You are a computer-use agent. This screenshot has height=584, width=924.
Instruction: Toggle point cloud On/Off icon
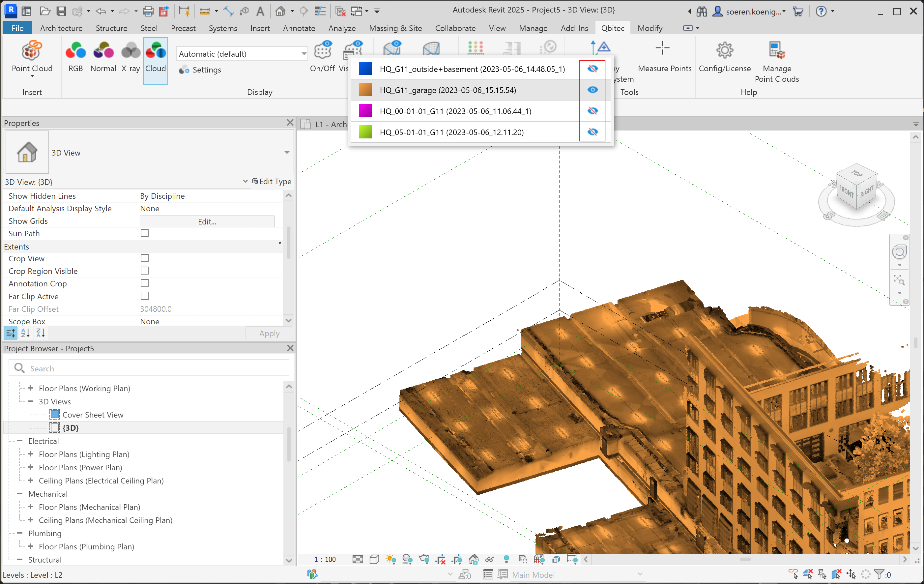pyautogui.click(x=322, y=51)
